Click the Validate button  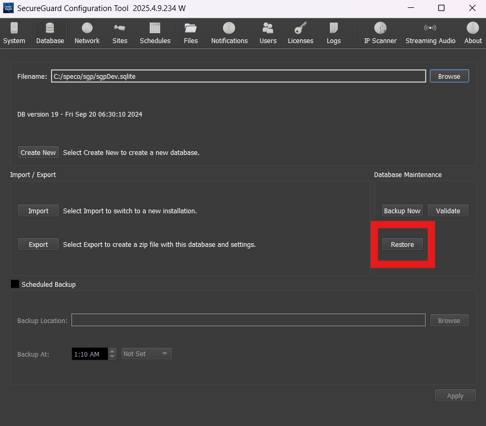point(448,211)
